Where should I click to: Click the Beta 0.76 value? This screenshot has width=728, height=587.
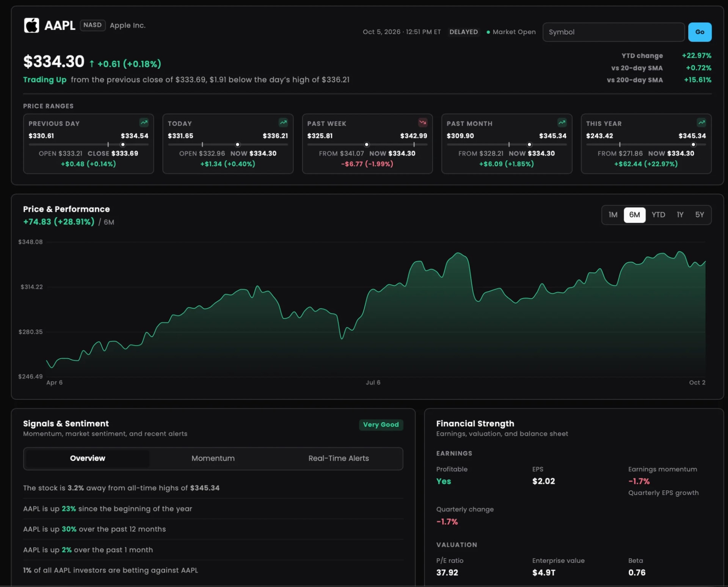637,572
